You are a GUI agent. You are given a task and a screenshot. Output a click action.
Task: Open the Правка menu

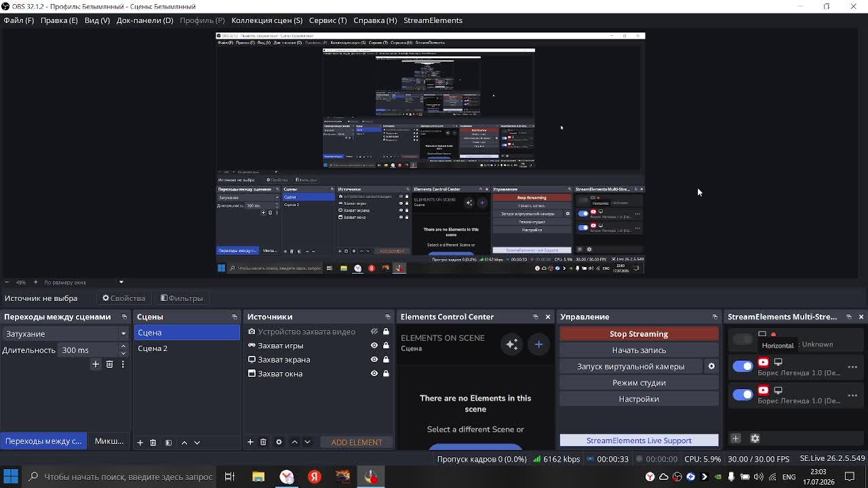point(59,20)
